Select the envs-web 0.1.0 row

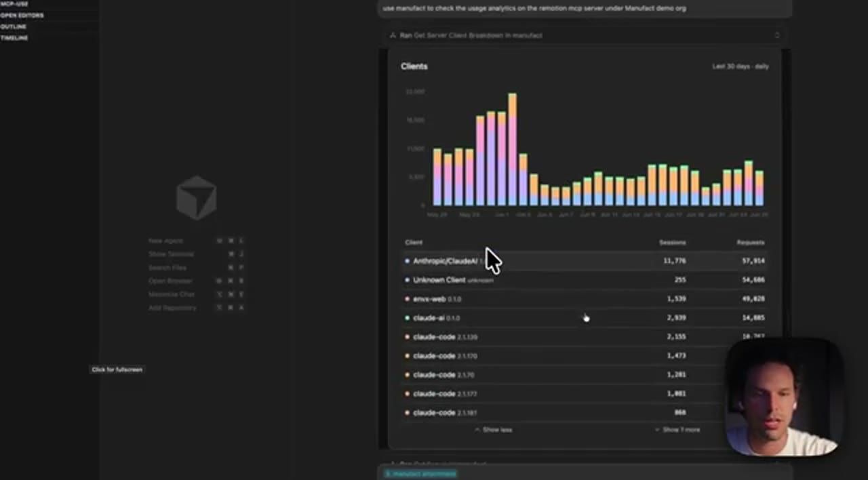click(585, 299)
